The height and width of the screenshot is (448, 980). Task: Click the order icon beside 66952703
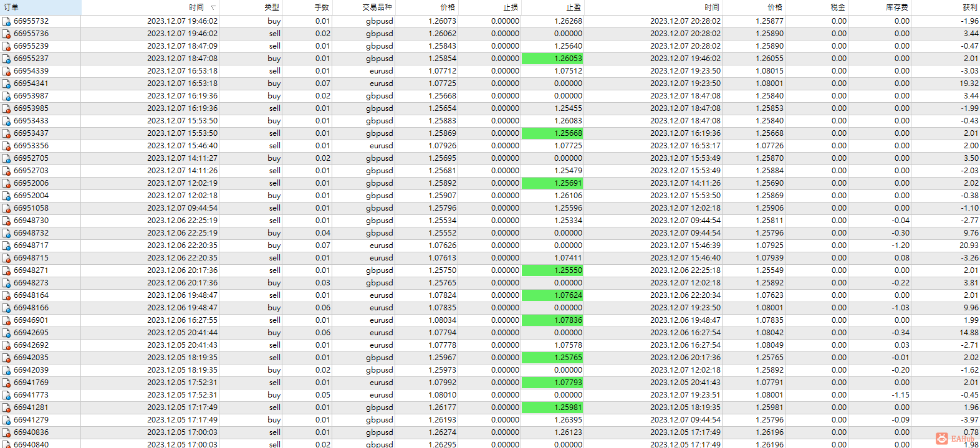(6, 171)
